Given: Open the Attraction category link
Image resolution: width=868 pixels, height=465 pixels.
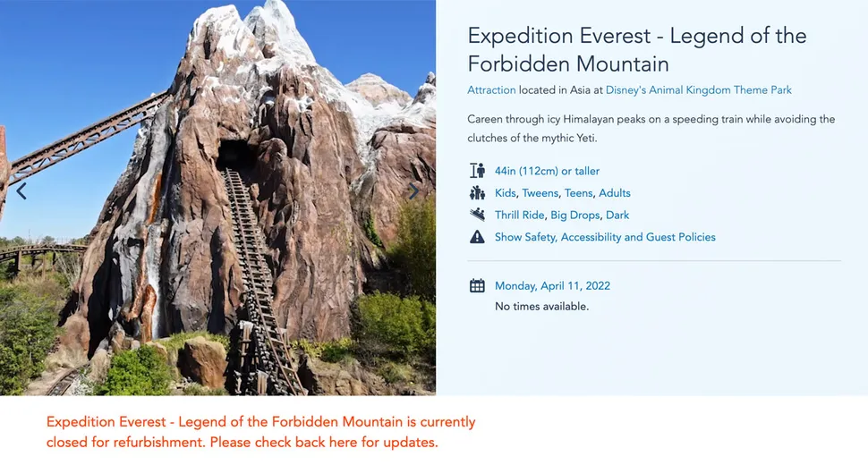Looking at the screenshot, I should pyautogui.click(x=491, y=90).
